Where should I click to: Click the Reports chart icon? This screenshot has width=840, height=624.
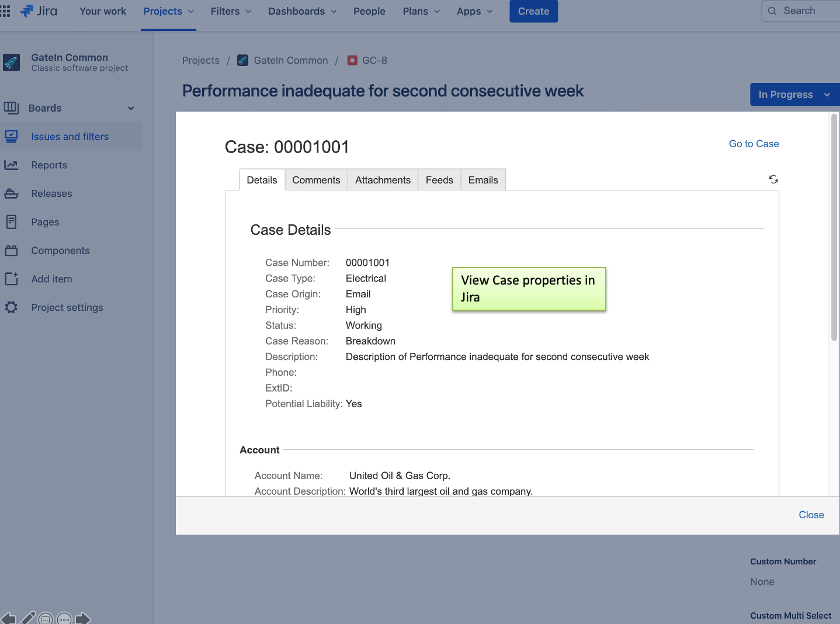click(x=11, y=165)
